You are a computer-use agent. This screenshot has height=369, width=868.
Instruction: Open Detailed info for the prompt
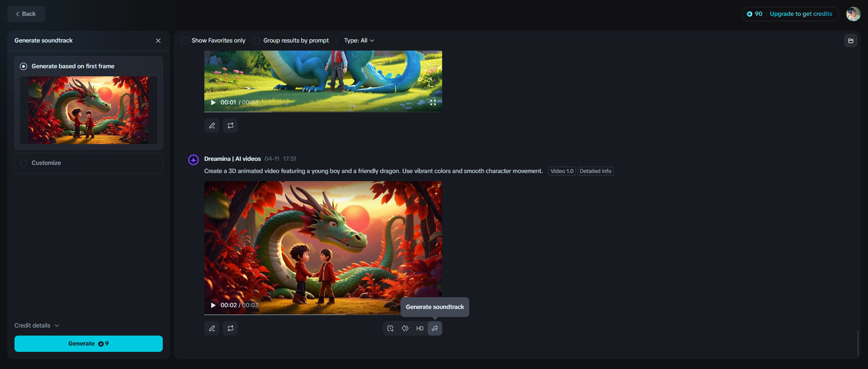[x=596, y=171]
